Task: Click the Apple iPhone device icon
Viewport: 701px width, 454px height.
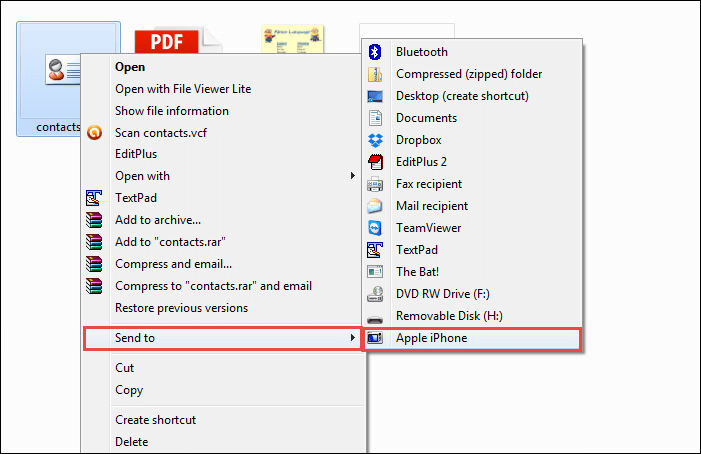Action: coord(375,338)
